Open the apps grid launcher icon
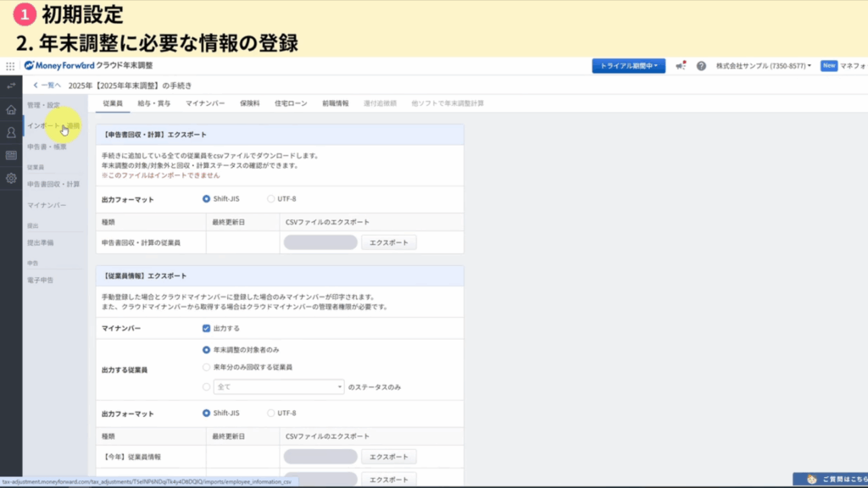The width and height of the screenshot is (868, 488). 10,65
